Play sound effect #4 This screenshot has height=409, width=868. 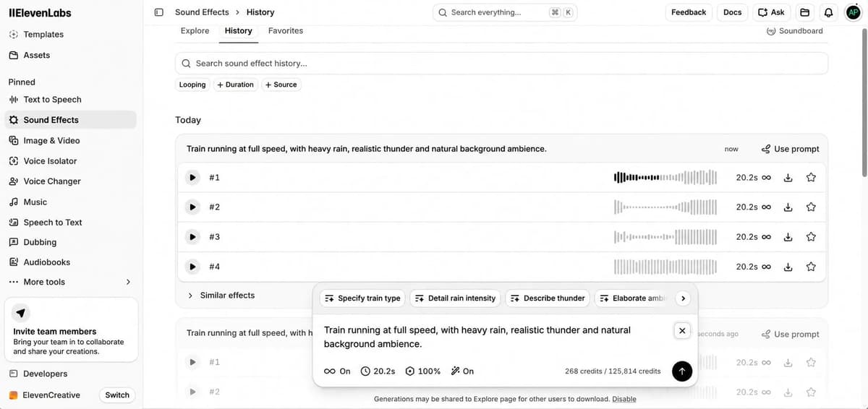coord(192,267)
